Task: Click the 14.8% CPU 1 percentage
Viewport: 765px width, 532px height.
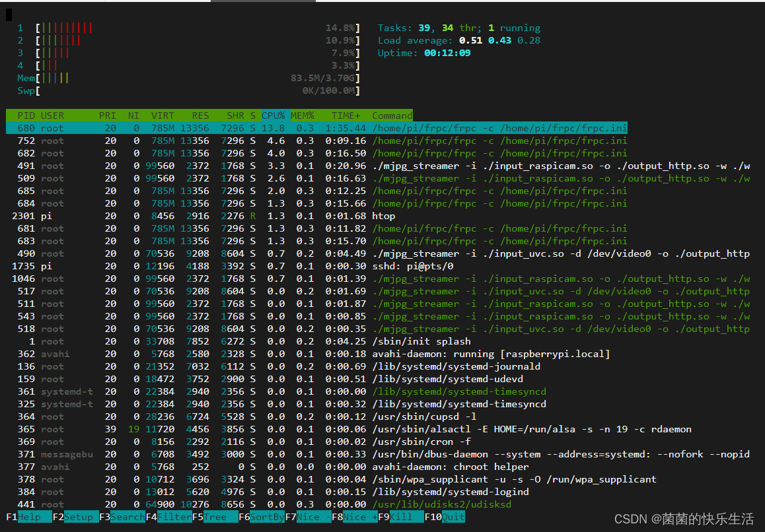Action: click(x=340, y=28)
